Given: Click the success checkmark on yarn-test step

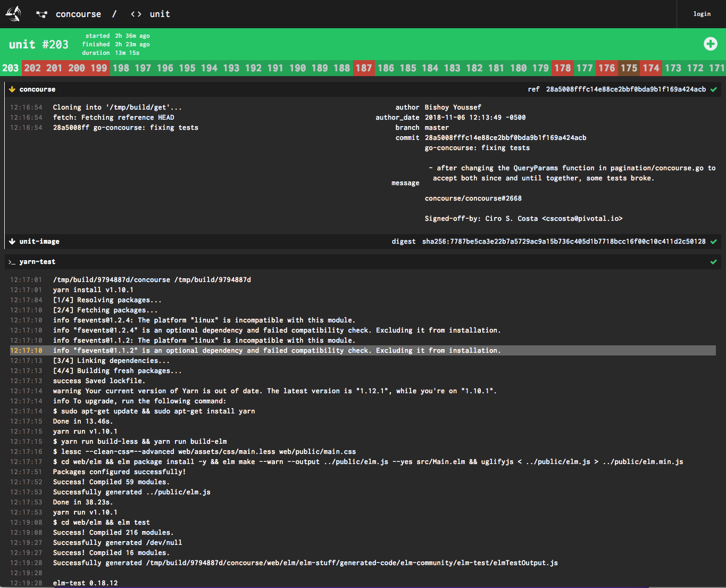Looking at the screenshot, I should 714,261.
